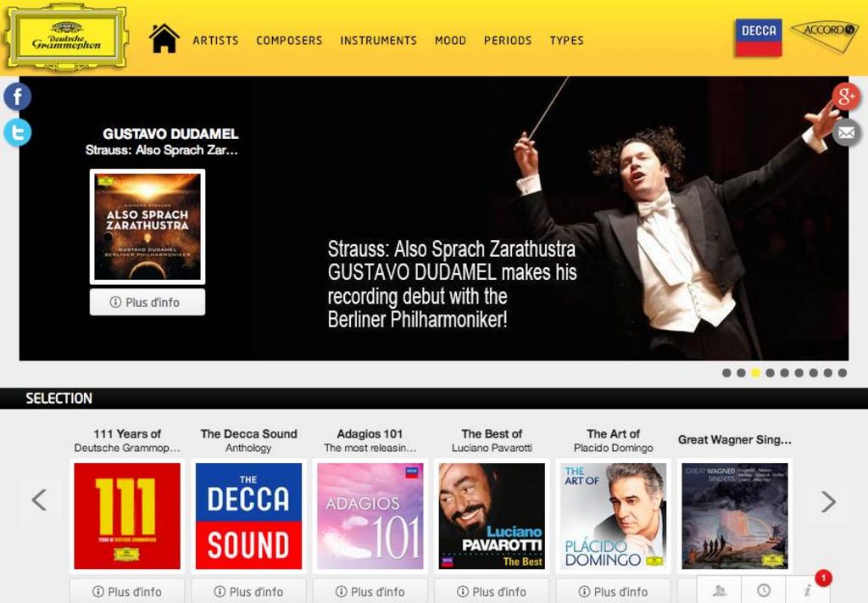
Task: Click the SELECTION section header
Action: pyautogui.click(x=58, y=398)
